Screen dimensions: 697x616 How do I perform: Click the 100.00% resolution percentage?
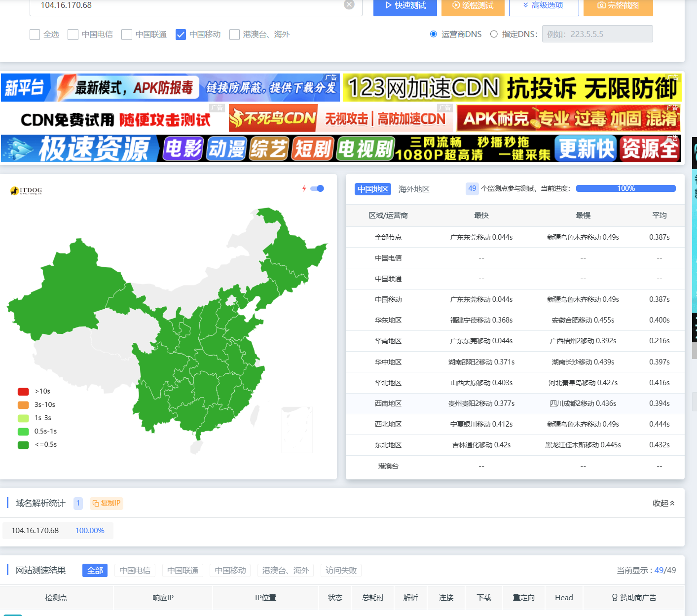point(90,531)
